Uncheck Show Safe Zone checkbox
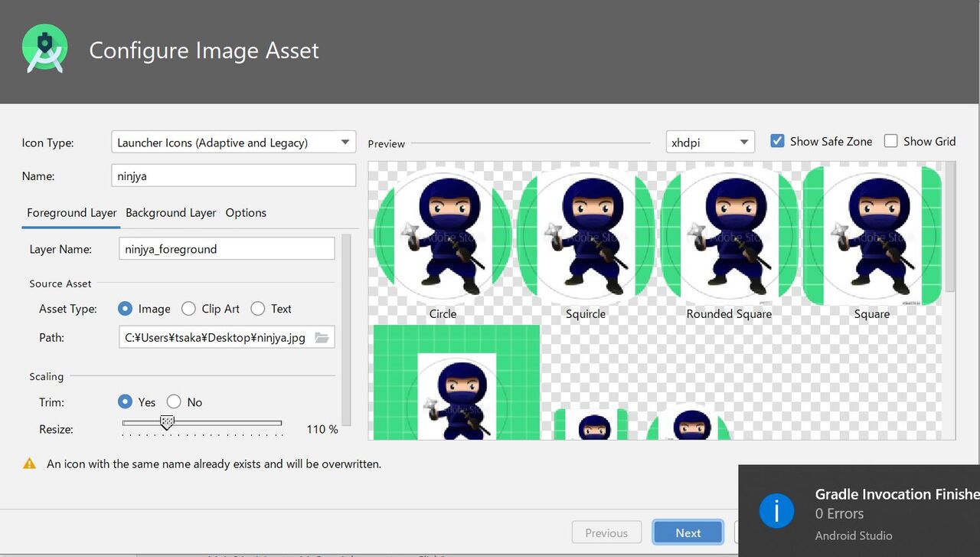This screenshot has height=557, width=980. 777,141
